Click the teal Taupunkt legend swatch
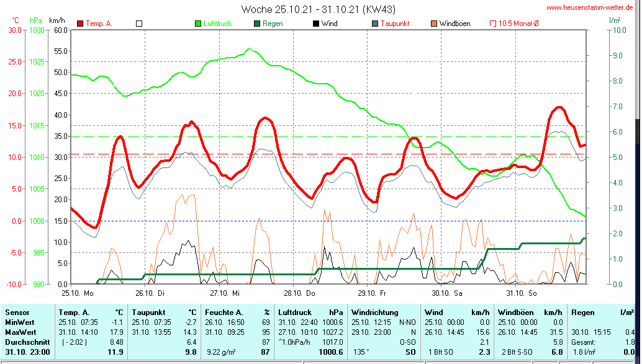The width and height of the screenshot is (642, 364). tap(375, 24)
